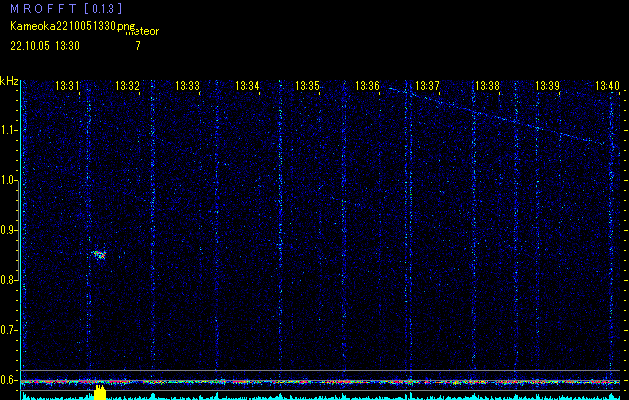Select the 13:33 time label

[x=187, y=86]
